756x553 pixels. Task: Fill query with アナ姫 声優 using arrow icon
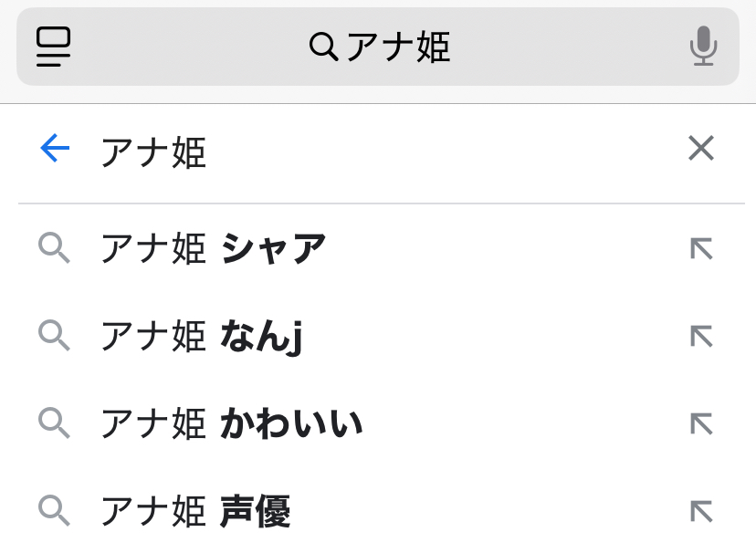click(701, 512)
